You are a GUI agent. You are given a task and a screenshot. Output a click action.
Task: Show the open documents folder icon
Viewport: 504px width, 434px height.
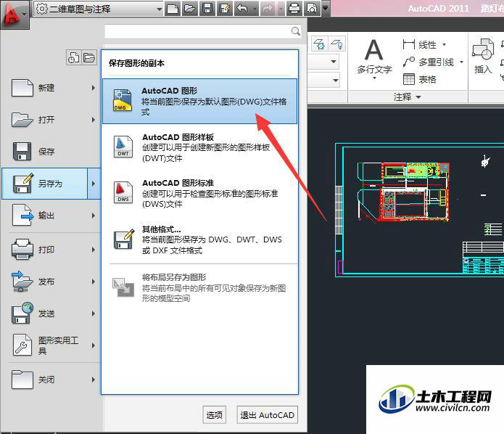point(89,58)
